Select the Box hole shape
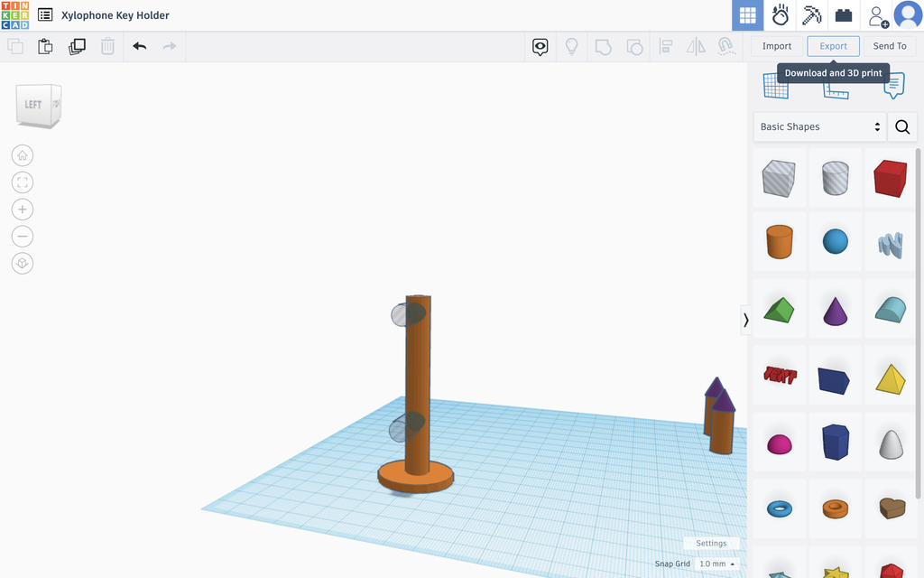Screen dimensions: 924x578 [779, 178]
